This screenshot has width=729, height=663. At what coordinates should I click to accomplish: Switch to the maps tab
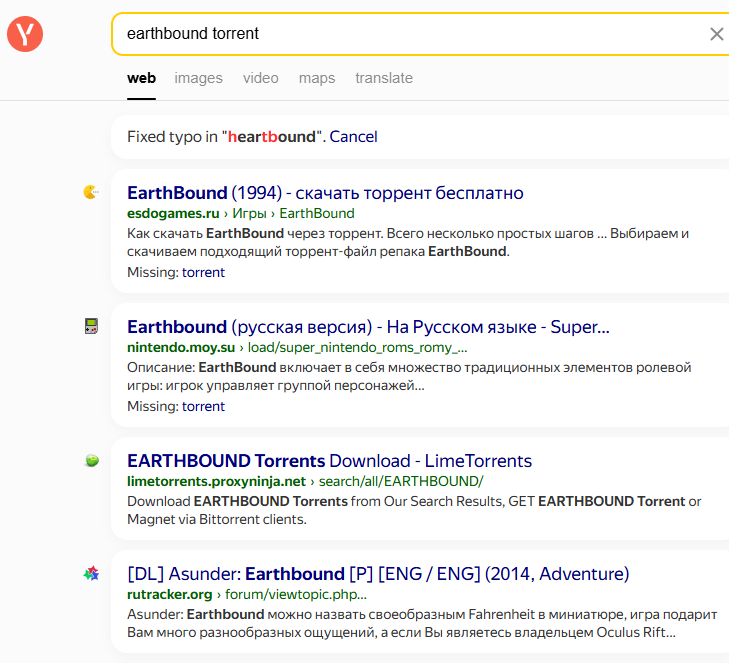(317, 78)
